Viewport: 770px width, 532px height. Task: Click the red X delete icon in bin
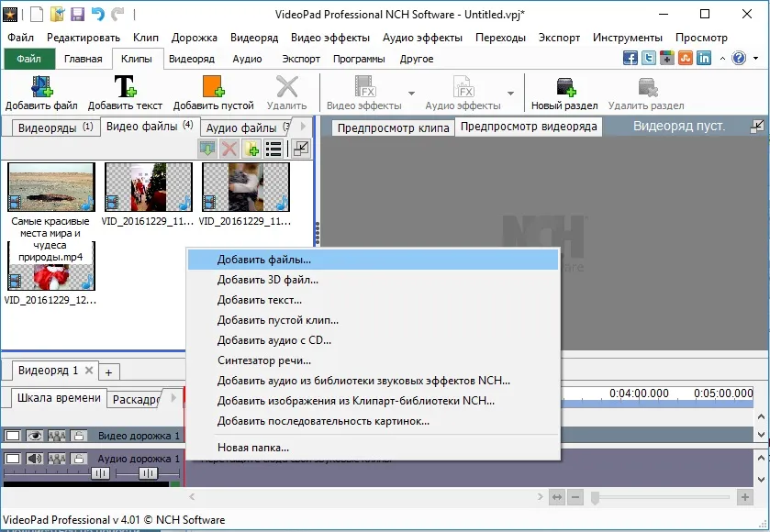pos(229,149)
